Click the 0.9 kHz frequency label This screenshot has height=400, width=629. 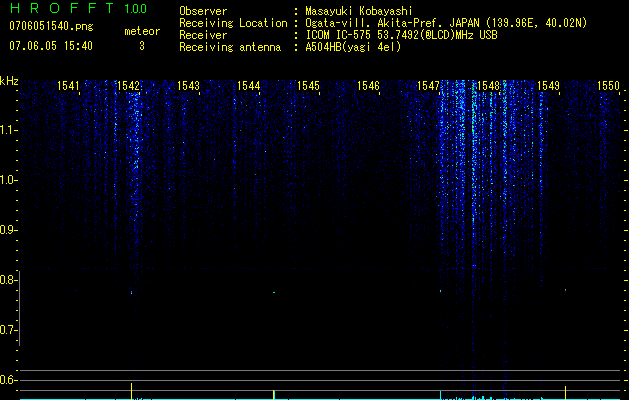coord(8,230)
